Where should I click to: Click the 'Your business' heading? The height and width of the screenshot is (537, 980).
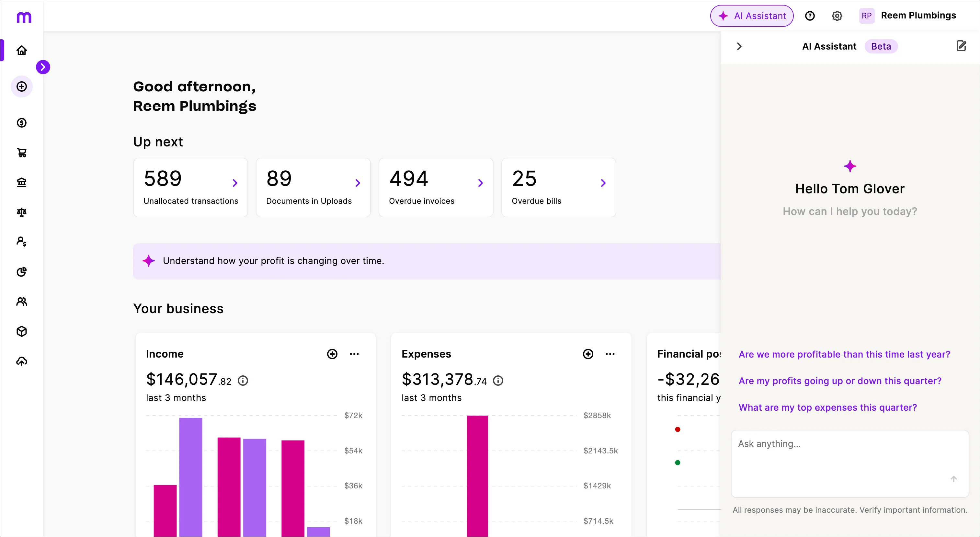(x=178, y=309)
